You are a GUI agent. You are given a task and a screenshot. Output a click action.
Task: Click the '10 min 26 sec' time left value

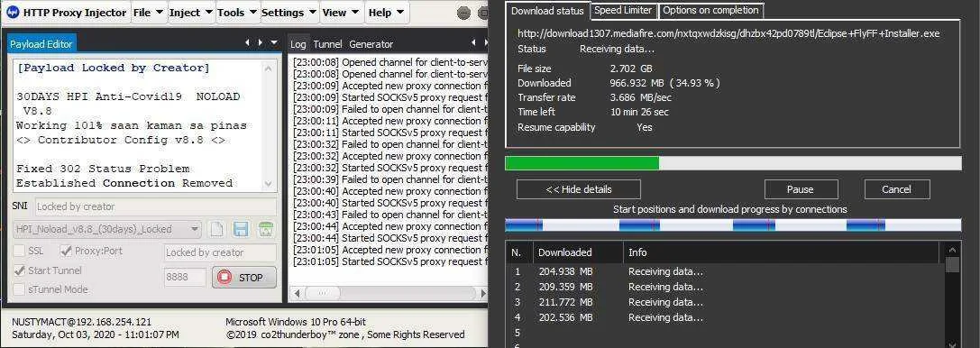tap(639, 113)
